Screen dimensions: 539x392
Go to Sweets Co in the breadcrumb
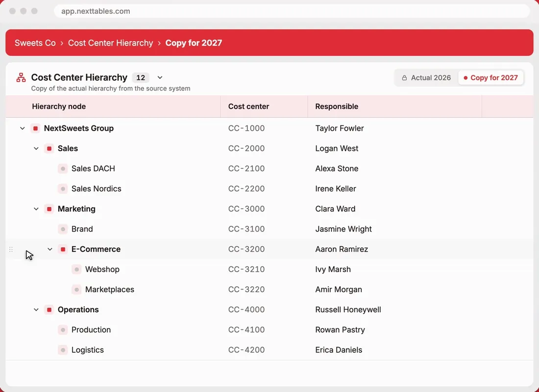[x=35, y=43]
